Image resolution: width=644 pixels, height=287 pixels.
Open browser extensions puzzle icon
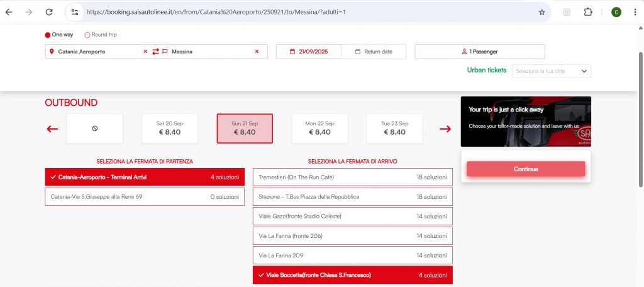(x=588, y=12)
